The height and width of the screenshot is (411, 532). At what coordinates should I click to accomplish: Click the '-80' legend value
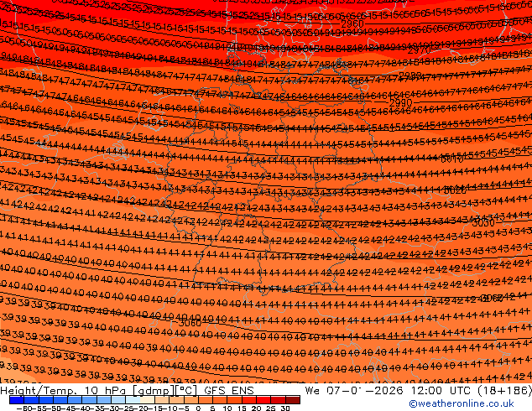pos(23,408)
